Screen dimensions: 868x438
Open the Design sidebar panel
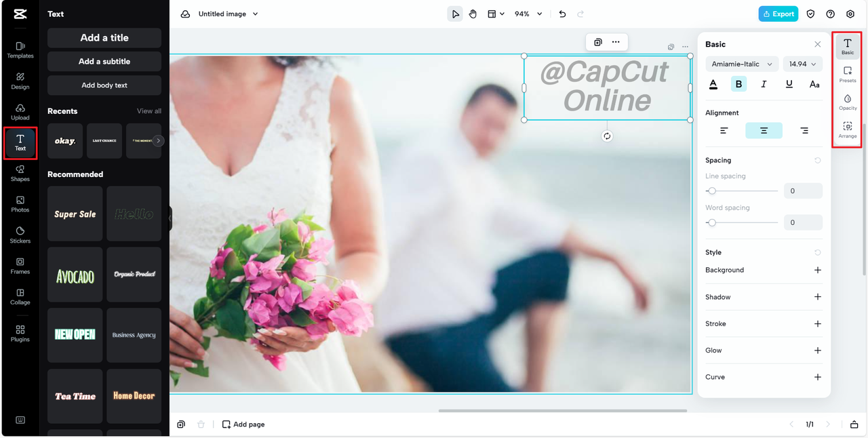pos(20,81)
